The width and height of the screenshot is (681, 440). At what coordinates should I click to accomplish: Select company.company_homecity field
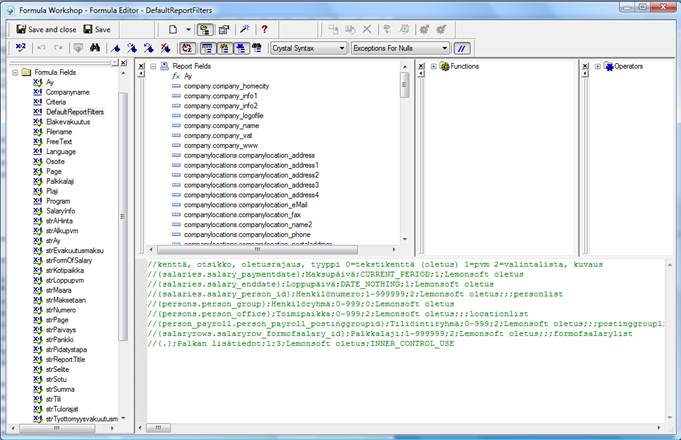coord(226,86)
